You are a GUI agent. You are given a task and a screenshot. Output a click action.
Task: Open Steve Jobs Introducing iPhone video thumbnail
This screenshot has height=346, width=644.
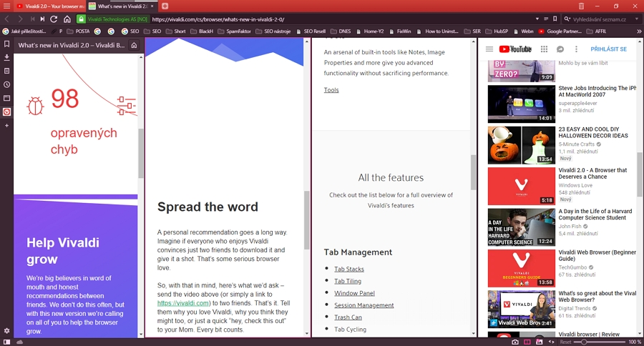[x=521, y=104]
